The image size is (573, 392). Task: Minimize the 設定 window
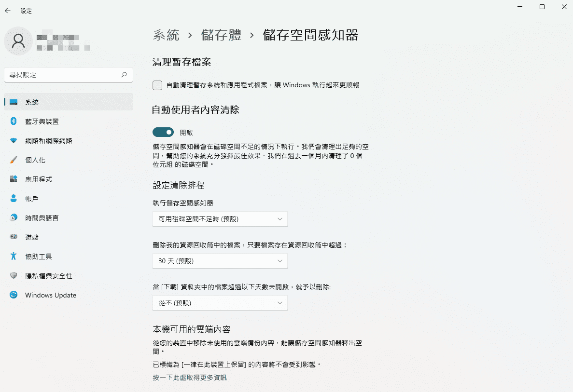pos(520,7)
